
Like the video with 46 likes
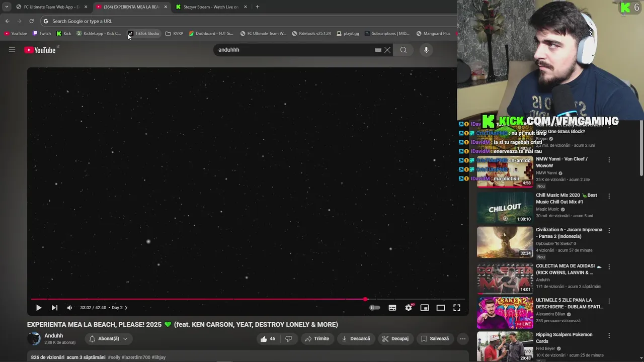click(x=268, y=339)
